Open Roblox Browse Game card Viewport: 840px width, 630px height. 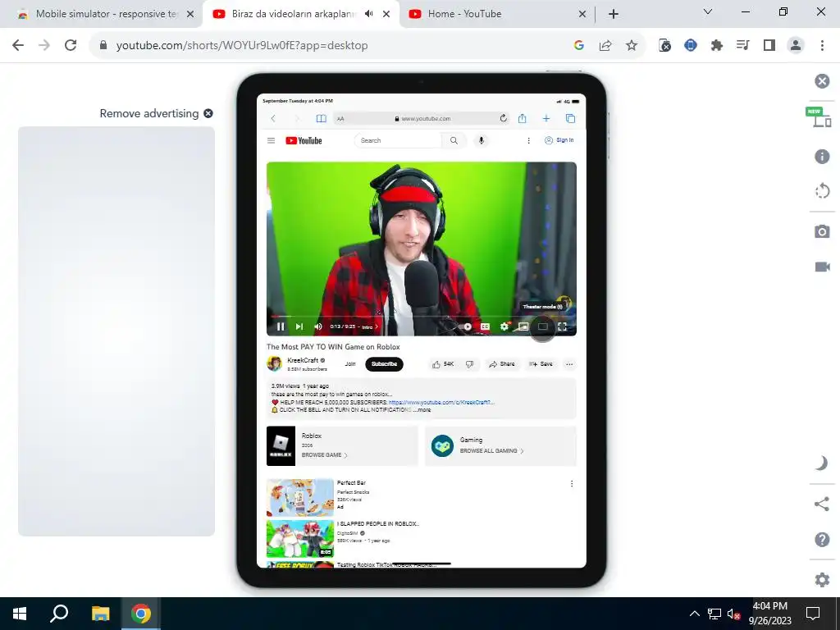point(342,445)
